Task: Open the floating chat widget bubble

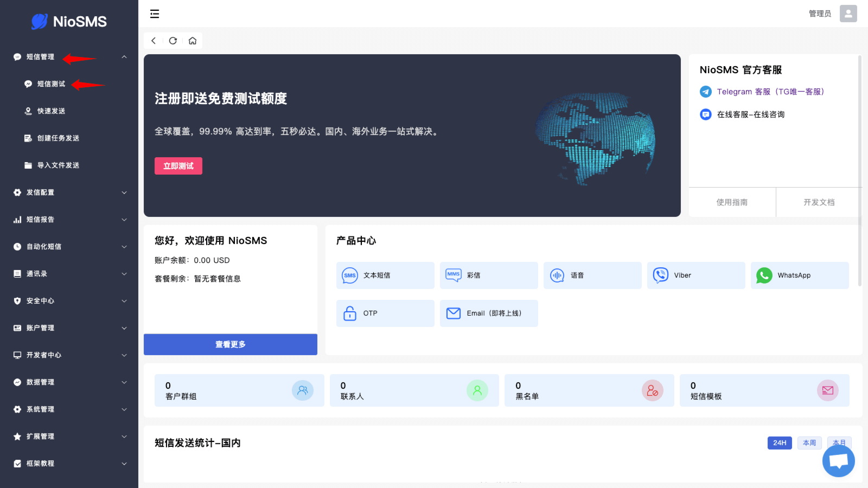Action: click(839, 461)
